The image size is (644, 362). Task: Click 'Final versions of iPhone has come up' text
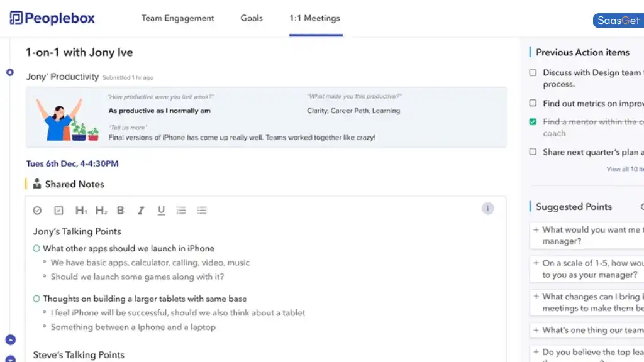[x=242, y=138]
